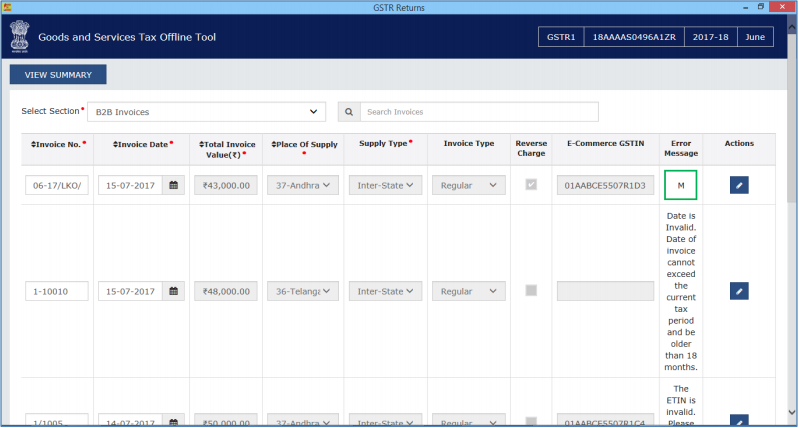Open Supply Type dropdown for invoice 06-17/LKO/
The height and width of the screenshot is (428, 799).
(x=385, y=185)
